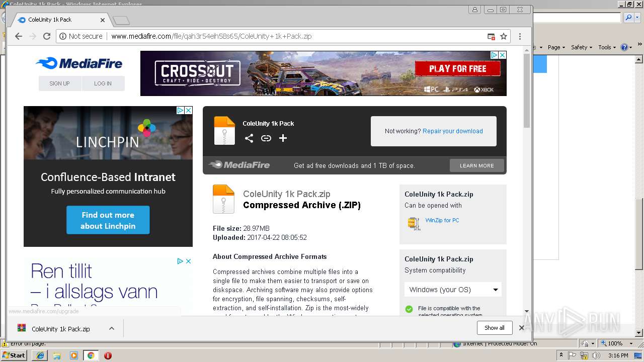Add the file to your account with the plus icon

click(x=283, y=138)
